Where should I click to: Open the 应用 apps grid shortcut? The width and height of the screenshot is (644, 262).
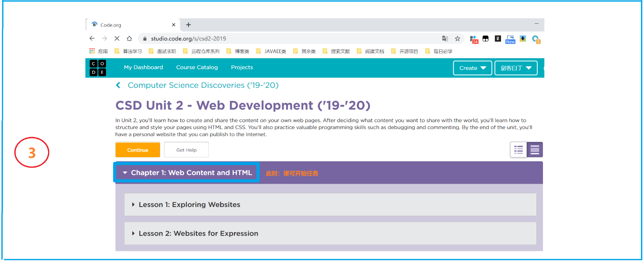[x=98, y=51]
